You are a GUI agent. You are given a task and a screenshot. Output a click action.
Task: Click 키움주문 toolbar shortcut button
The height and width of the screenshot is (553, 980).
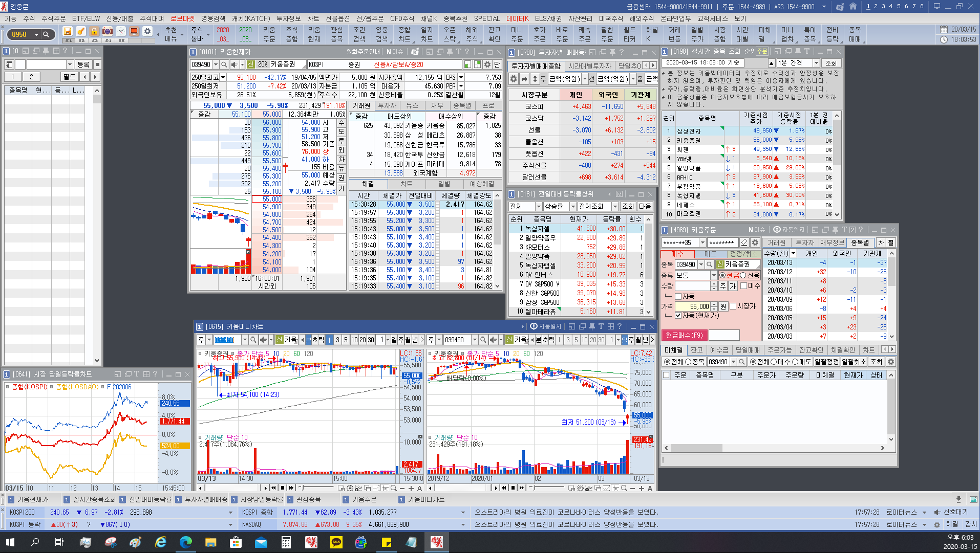(269, 34)
